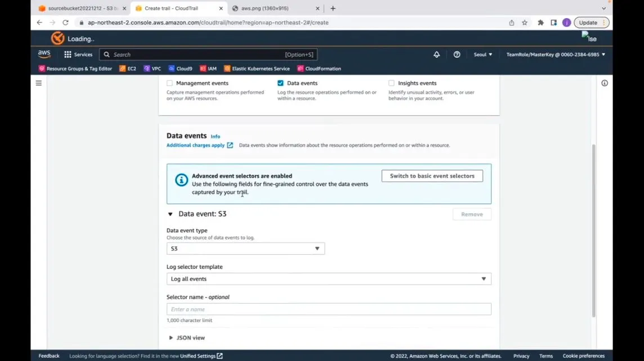Enable the Management events checkbox
644x361 pixels.
pos(169,83)
